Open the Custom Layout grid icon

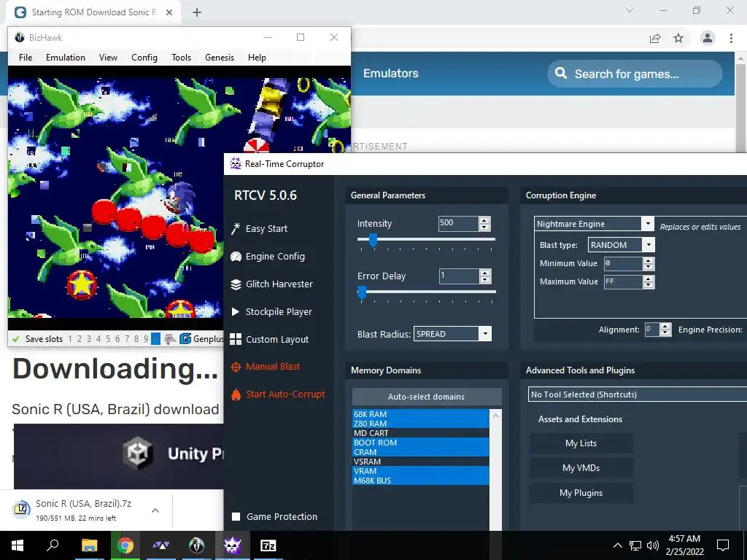[x=236, y=339]
